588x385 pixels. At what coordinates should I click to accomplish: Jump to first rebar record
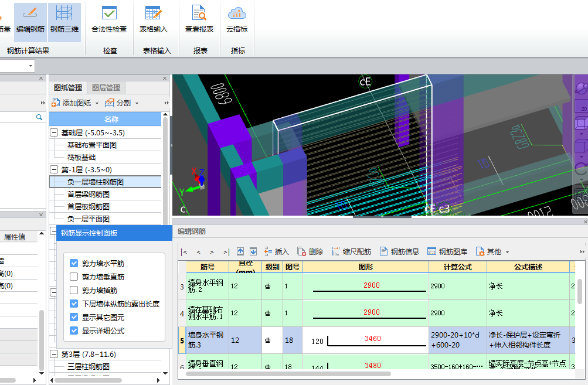click(183, 252)
